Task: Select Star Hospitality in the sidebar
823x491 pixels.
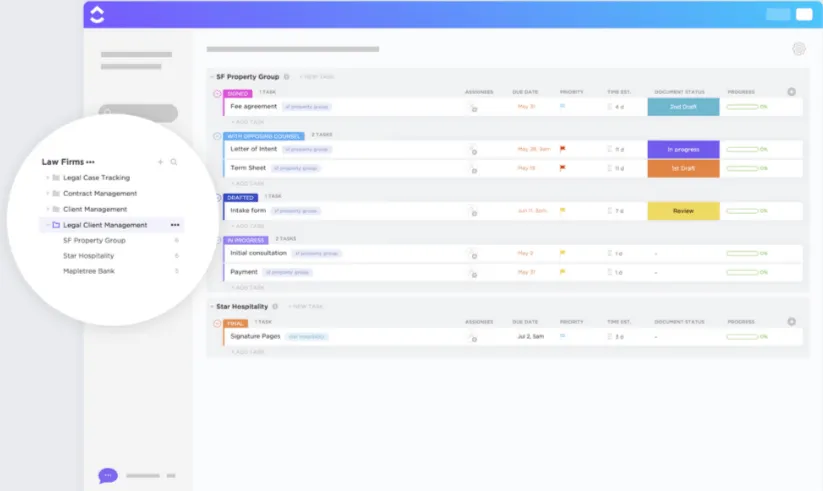Action: click(89, 256)
